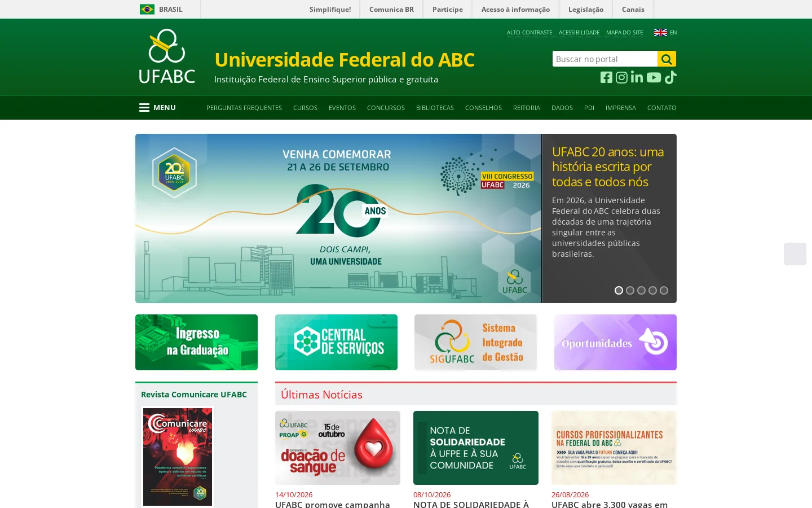Image resolution: width=812 pixels, height=508 pixels.
Task: Select second carousel slide dot
Action: (x=630, y=290)
